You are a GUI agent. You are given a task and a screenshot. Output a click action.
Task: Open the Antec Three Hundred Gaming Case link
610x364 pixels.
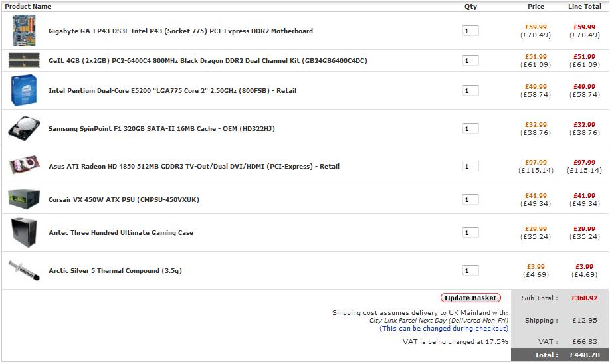coord(121,233)
